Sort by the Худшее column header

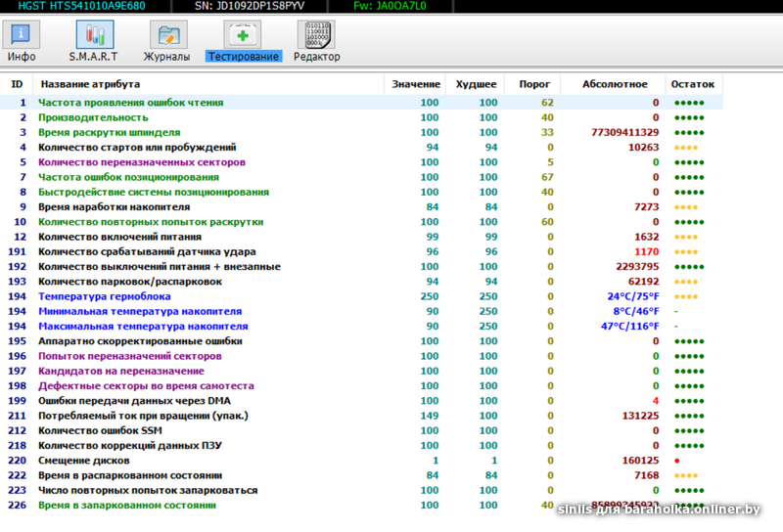pyautogui.click(x=476, y=84)
